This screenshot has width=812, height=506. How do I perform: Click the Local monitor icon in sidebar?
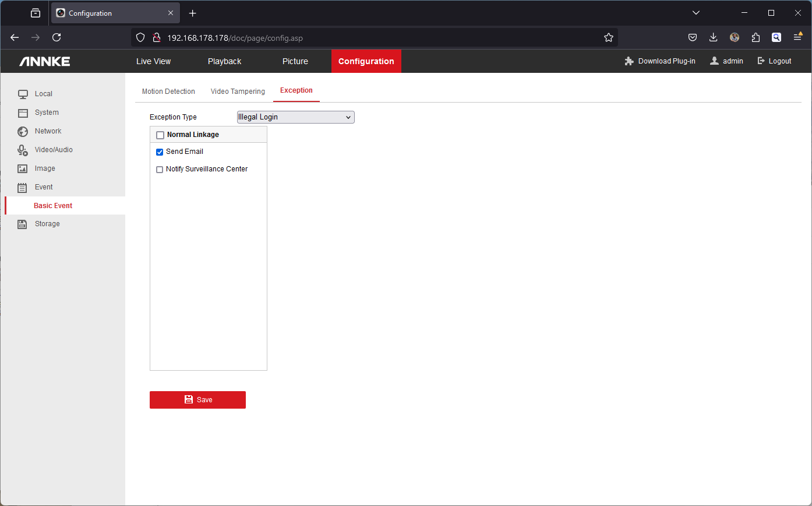click(x=23, y=94)
